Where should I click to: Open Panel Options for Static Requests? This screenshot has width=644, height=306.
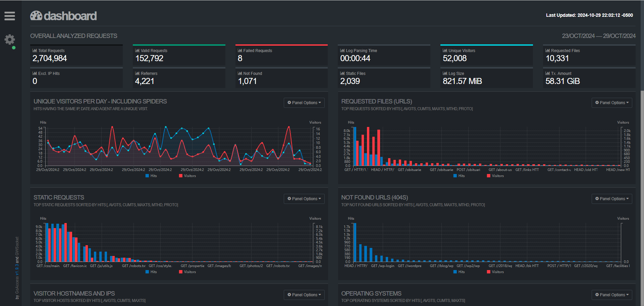304,199
